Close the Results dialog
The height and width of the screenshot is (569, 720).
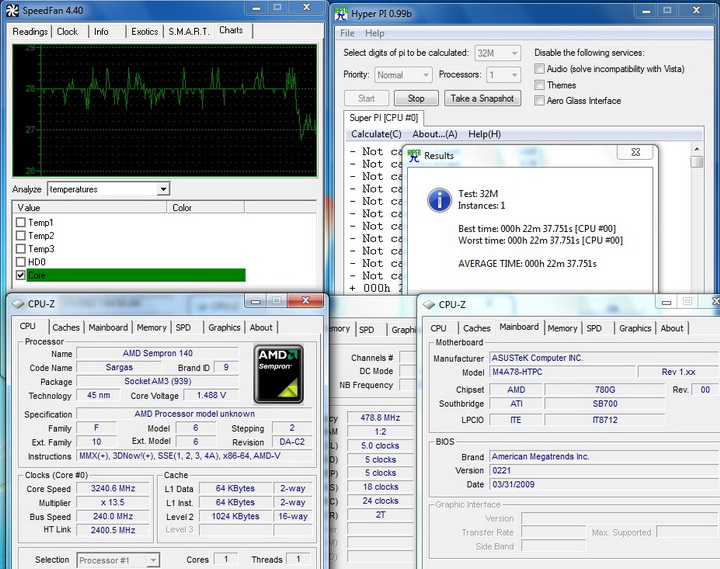pyautogui.click(x=636, y=152)
